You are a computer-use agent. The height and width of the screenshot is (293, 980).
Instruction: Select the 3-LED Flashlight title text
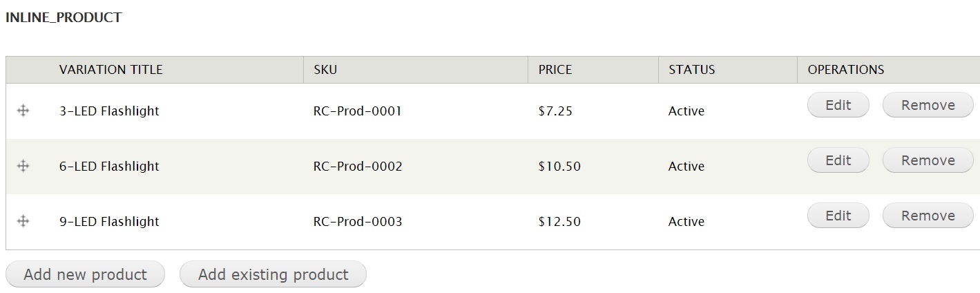[109, 111]
